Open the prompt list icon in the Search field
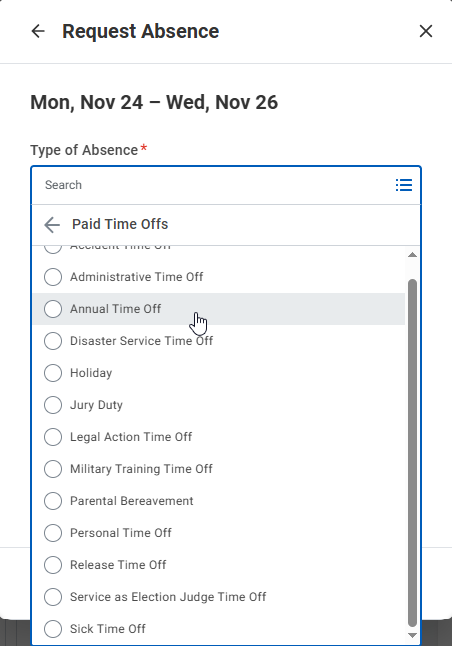 pyautogui.click(x=404, y=185)
